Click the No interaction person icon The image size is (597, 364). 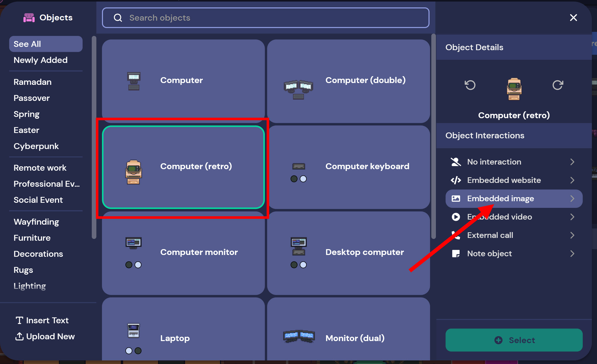click(x=456, y=162)
